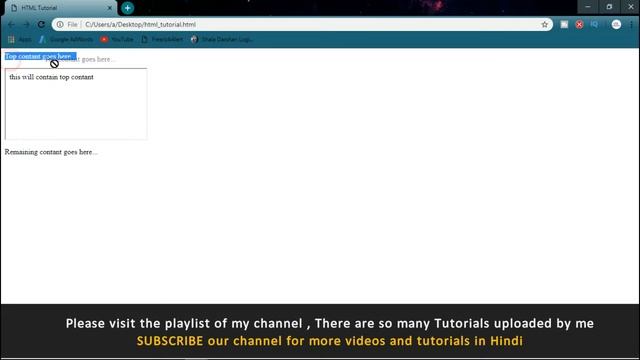Click the site information icon in the address bar
Viewport: 640px width, 360px height.
tap(60, 24)
